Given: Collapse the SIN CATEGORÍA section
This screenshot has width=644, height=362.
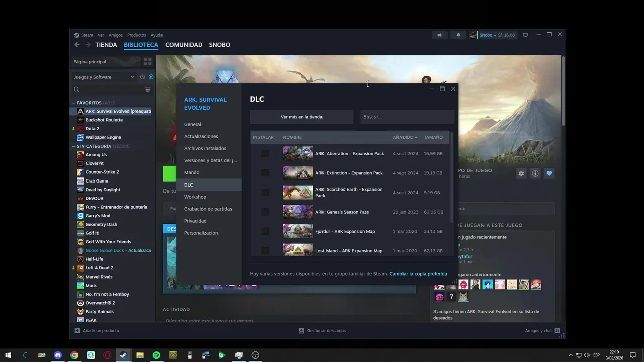Looking at the screenshot, I should pyautogui.click(x=73, y=146).
